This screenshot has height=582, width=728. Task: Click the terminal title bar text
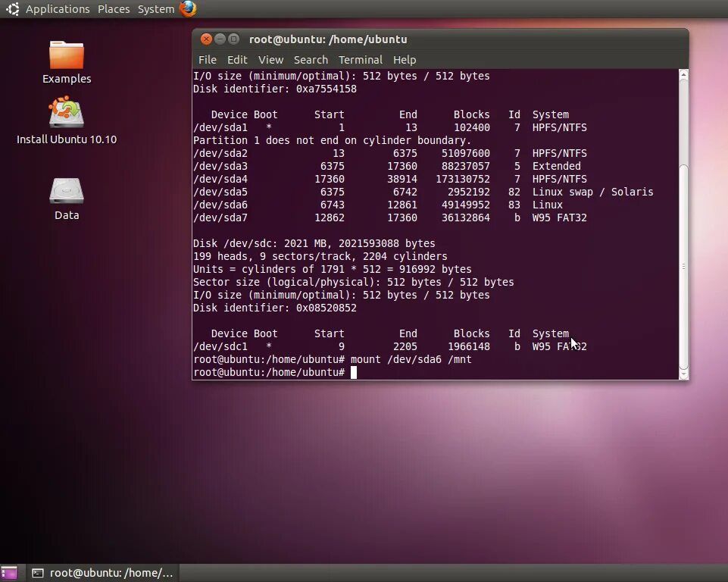click(328, 39)
